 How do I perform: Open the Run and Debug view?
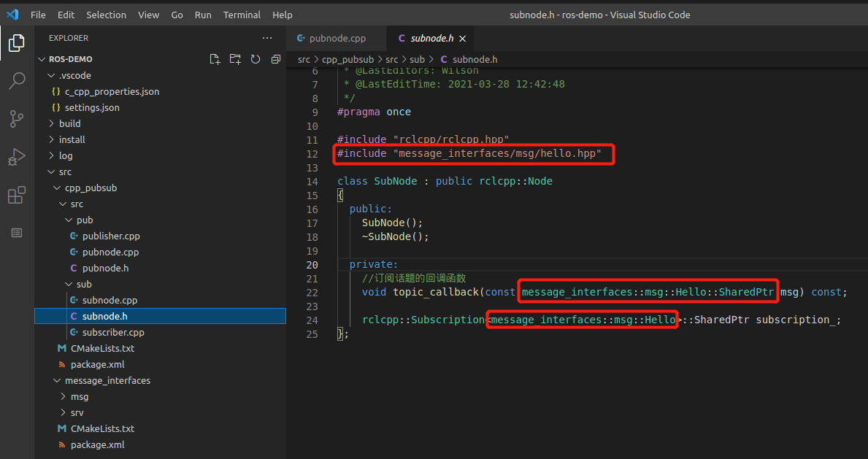tap(17, 157)
